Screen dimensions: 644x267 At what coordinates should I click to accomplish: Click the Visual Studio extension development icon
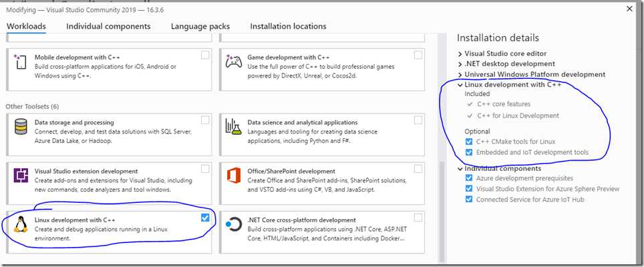coord(21,175)
